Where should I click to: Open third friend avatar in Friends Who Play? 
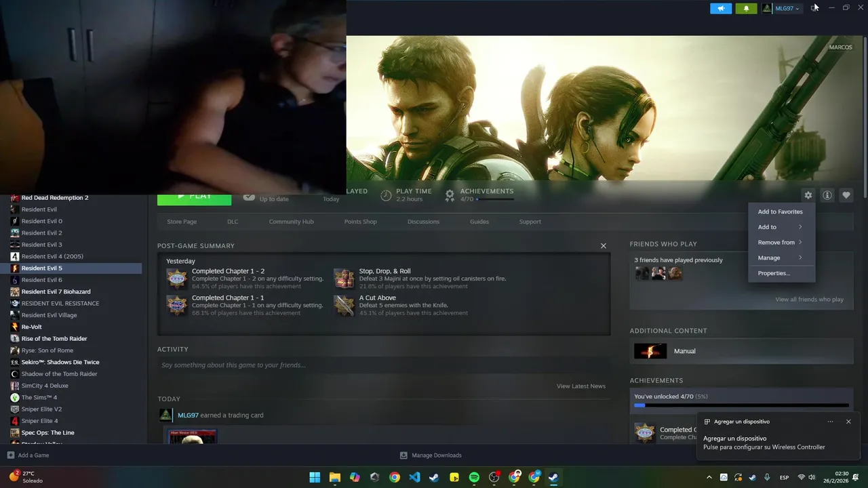675,273
